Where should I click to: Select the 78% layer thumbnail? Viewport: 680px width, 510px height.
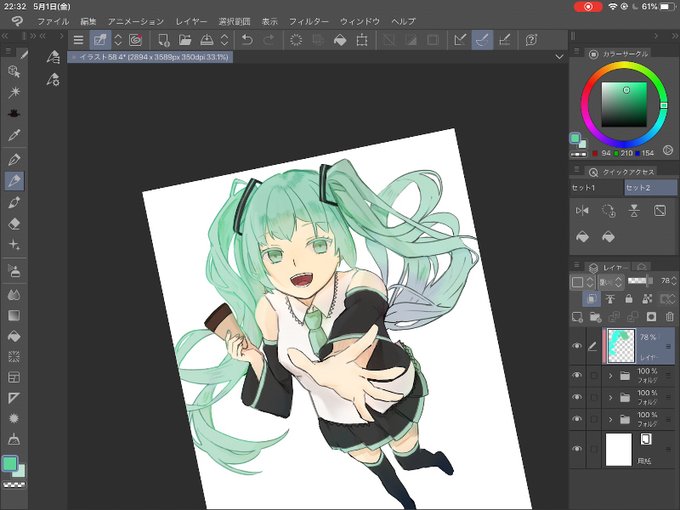(621, 346)
